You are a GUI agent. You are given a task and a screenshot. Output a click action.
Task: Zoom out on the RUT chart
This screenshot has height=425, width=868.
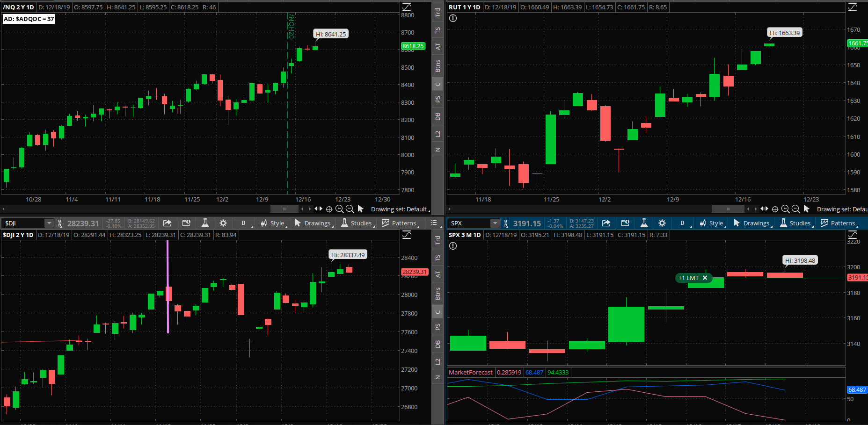click(x=796, y=209)
